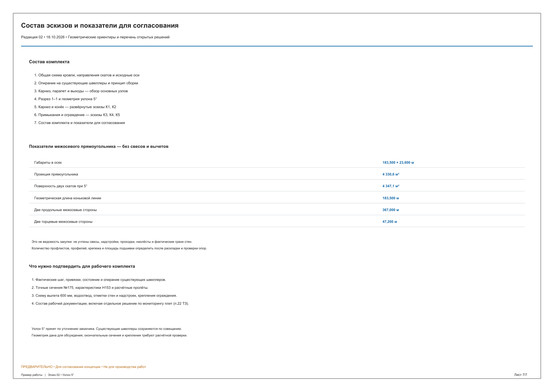Click the value '47,200 м'
554x392 pixels.
click(389, 222)
